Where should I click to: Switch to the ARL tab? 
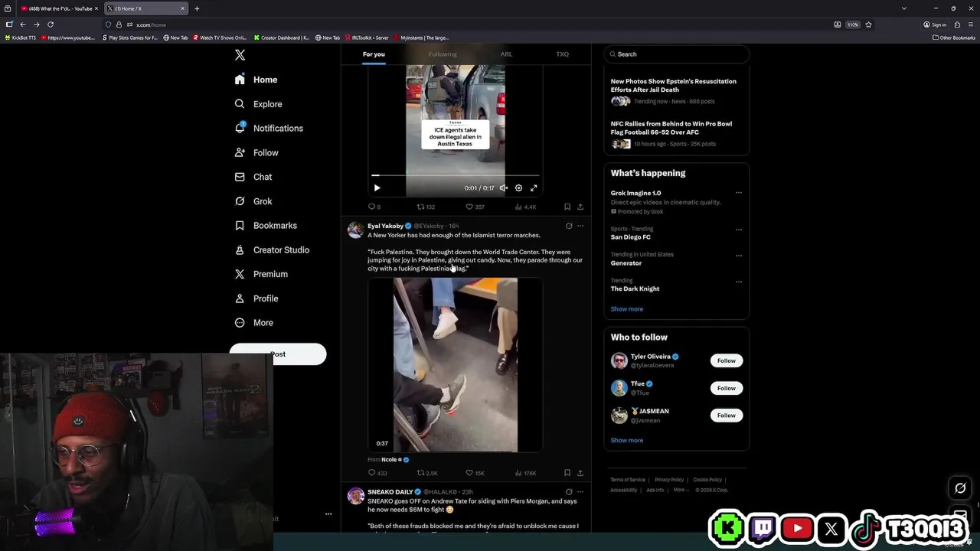click(506, 54)
